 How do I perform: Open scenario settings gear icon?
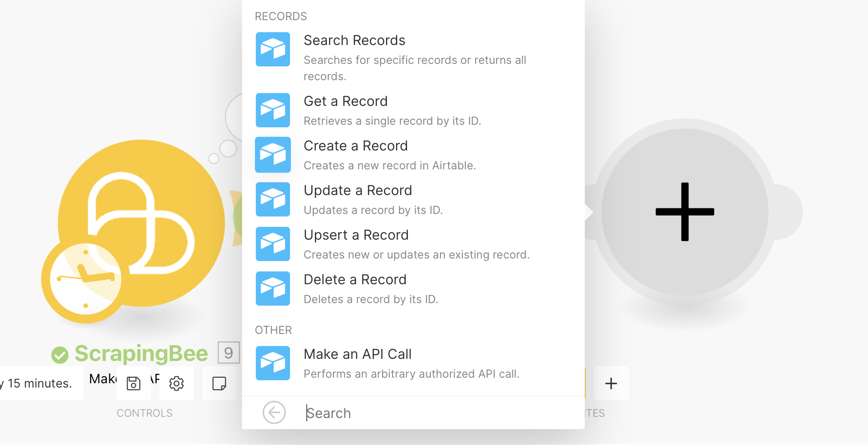tap(177, 383)
